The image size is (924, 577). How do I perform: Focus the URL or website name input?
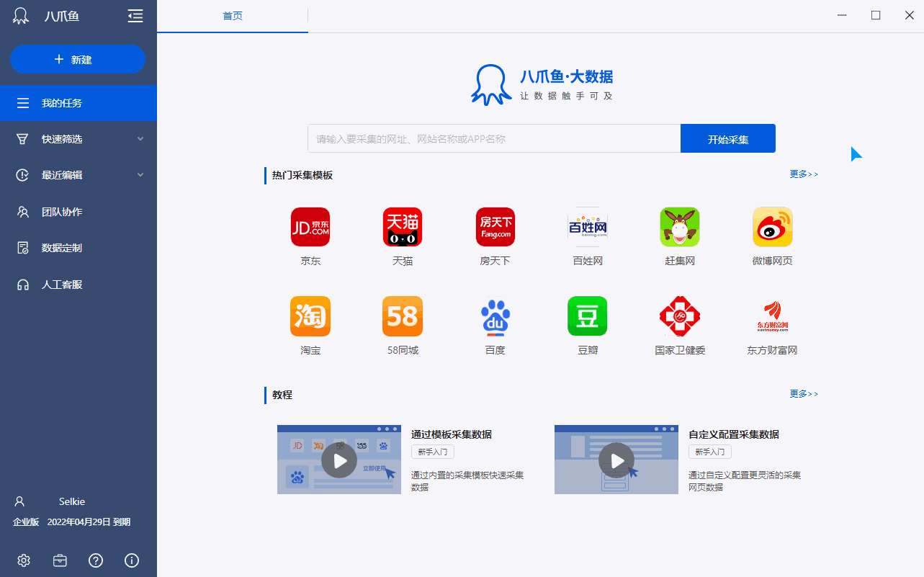tap(494, 138)
